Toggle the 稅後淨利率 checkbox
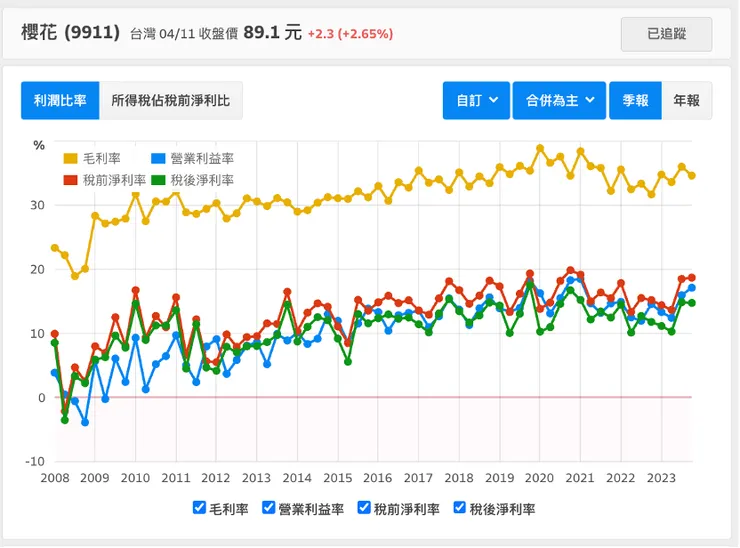 pos(459,508)
